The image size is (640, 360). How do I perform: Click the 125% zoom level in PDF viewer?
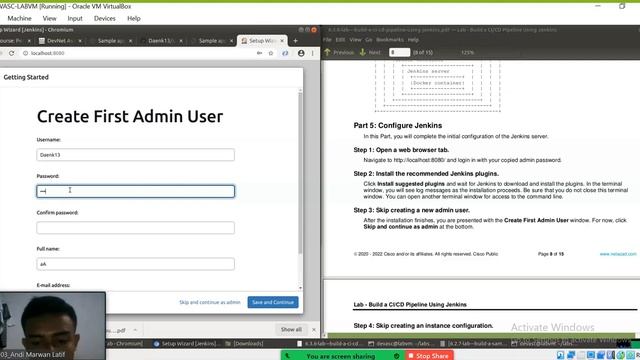(467, 53)
